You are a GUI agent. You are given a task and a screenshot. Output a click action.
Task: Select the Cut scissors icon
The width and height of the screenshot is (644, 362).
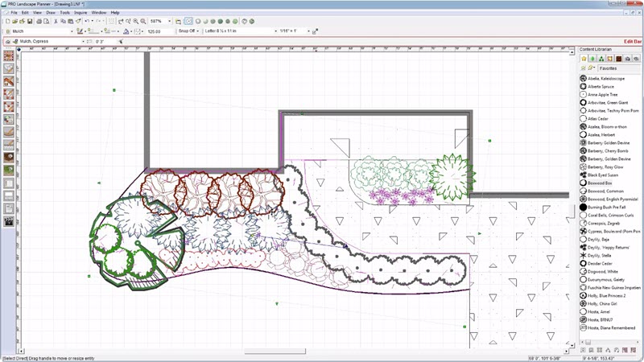coord(56,21)
